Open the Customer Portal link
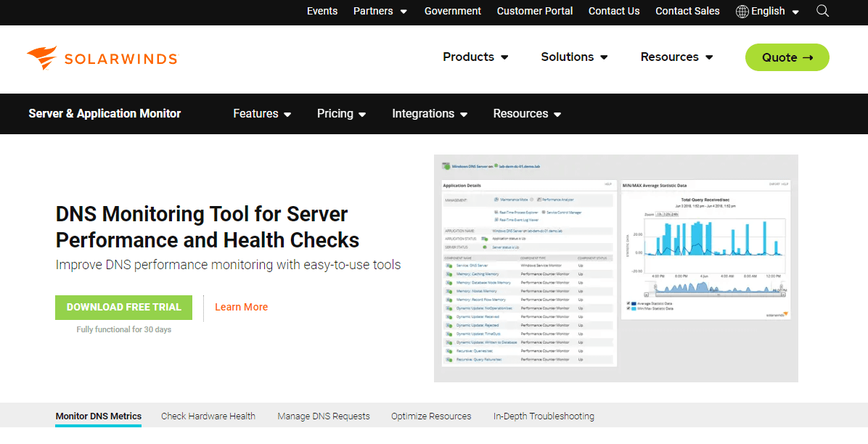868x444 pixels. pyautogui.click(x=535, y=11)
